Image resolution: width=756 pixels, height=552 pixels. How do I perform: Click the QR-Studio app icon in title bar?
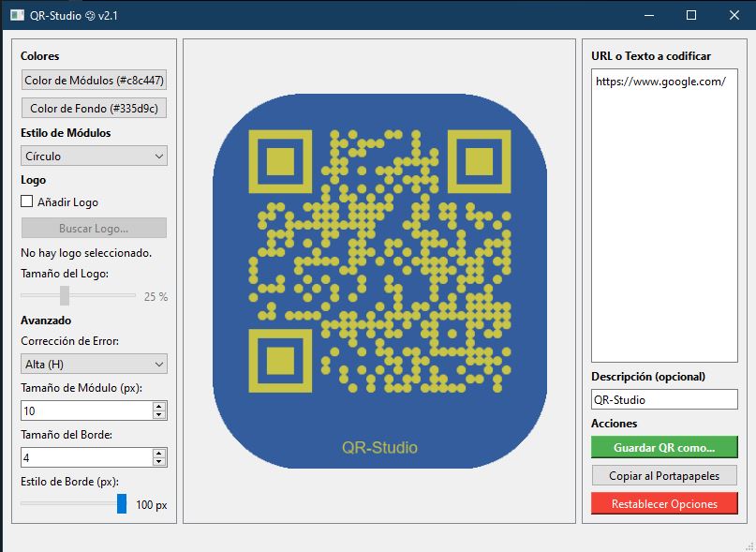pos(17,15)
